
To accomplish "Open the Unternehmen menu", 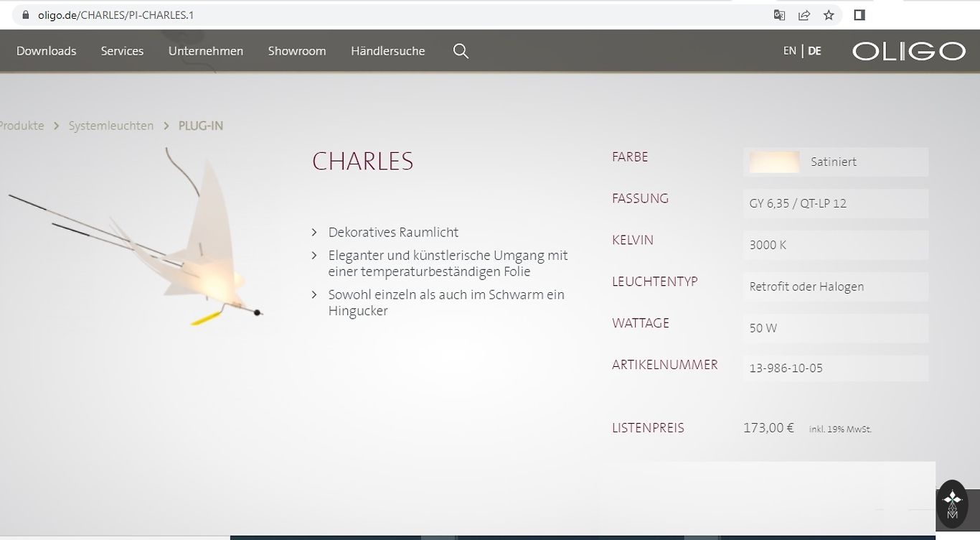I will coord(205,51).
